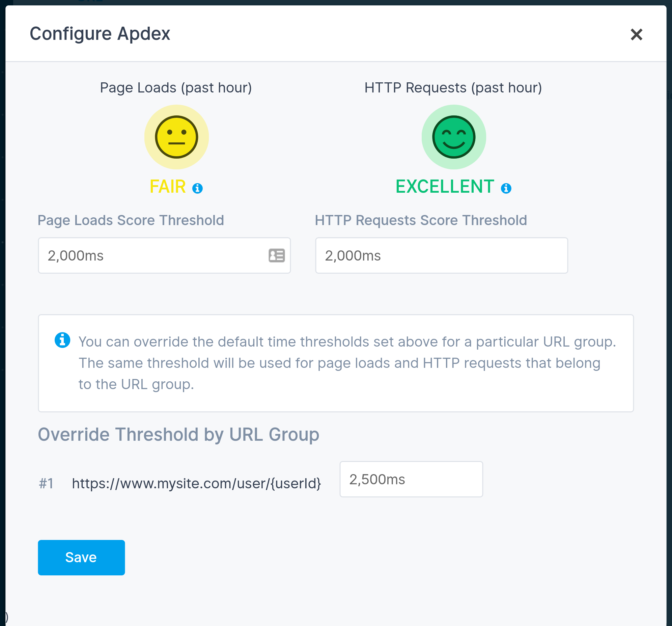This screenshot has width=672, height=626.
Task: Click the EXCELLENT rating label
Action: pyautogui.click(x=445, y=187)
